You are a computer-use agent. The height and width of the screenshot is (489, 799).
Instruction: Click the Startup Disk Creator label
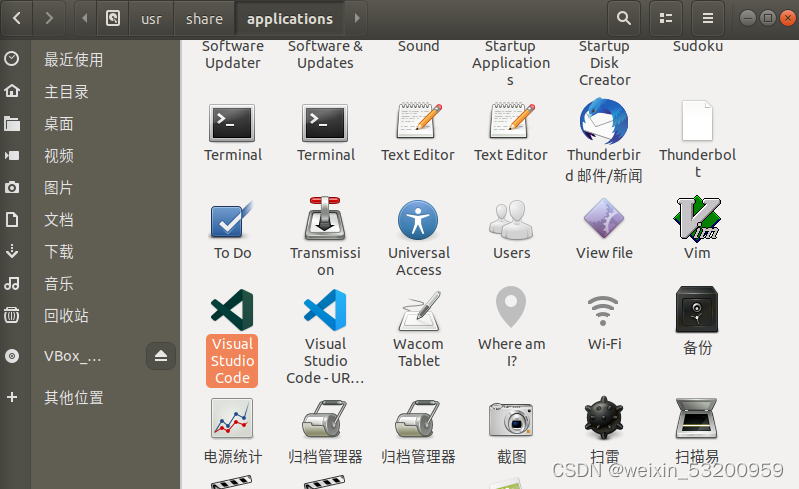click(x=604, y=63)
